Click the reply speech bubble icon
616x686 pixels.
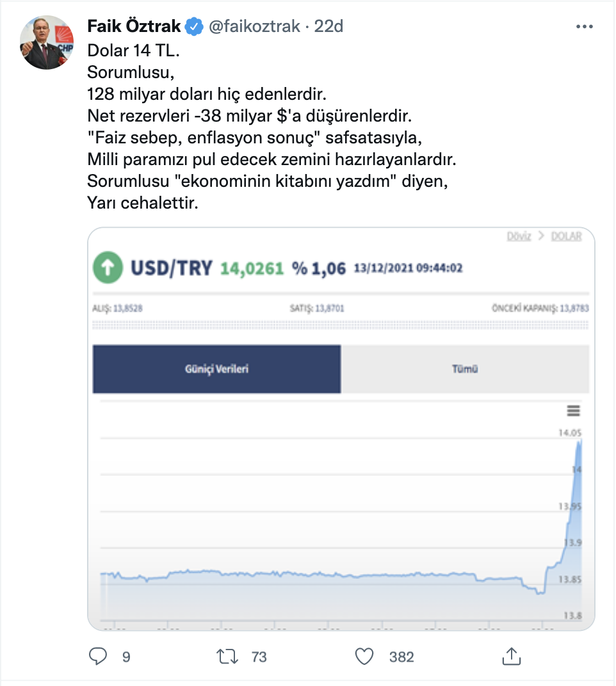click(x=98, y=656)
